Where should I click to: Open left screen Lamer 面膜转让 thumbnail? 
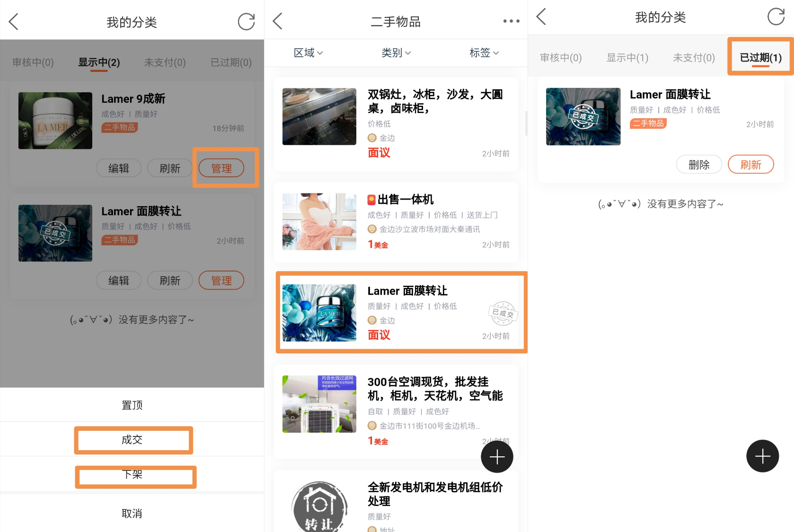point(55,233)
